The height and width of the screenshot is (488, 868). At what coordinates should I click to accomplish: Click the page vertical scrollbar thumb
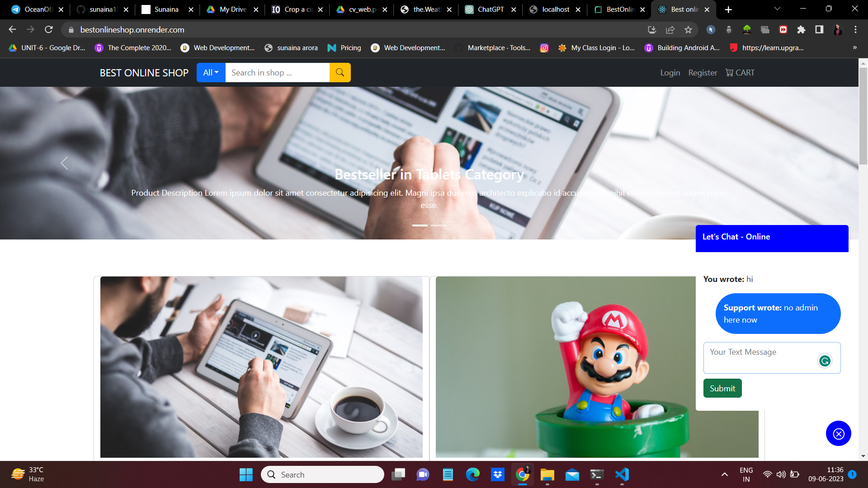[x=863, y=115]
